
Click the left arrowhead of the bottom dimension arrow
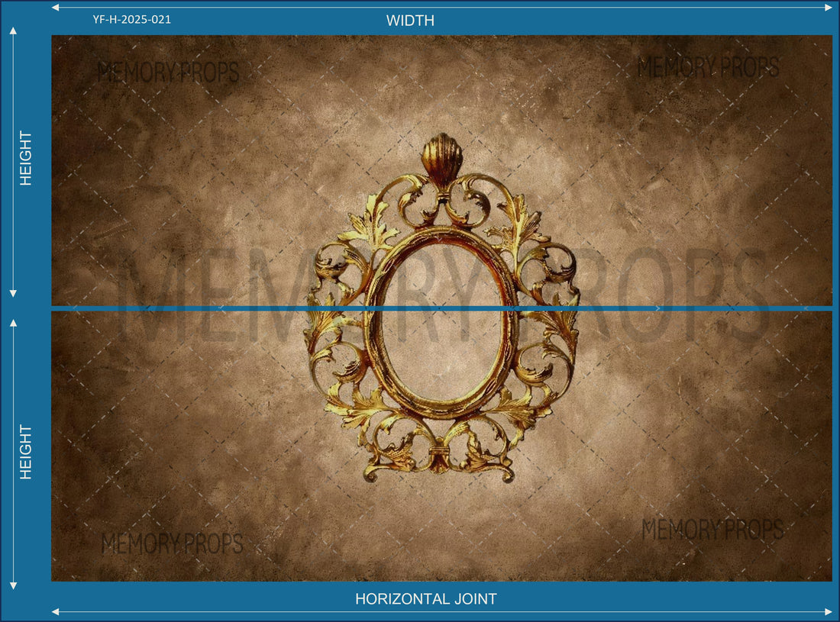pyautogui.click(x=55, y=611)
